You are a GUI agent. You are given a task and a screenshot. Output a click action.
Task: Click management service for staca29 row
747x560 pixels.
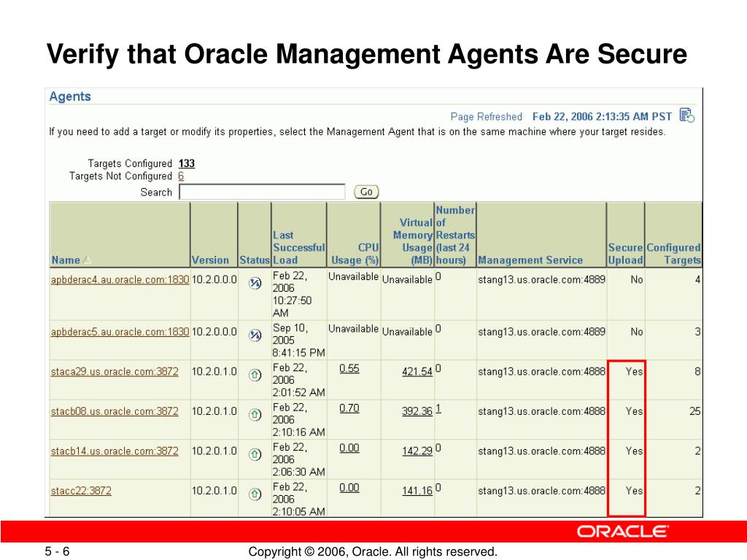542,371
